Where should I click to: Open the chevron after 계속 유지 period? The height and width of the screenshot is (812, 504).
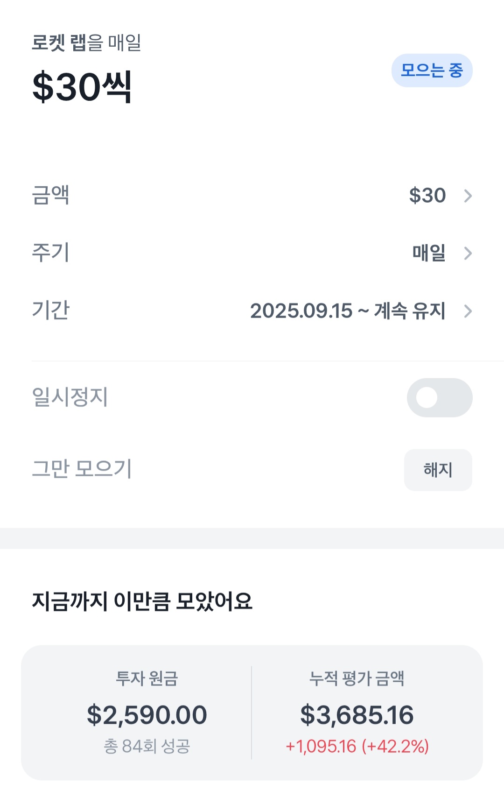468,311
